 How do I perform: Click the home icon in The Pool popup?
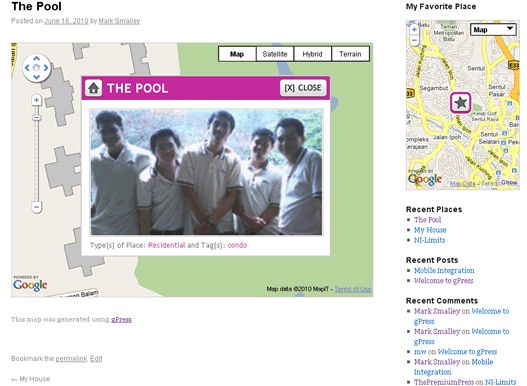click(93, 88)
